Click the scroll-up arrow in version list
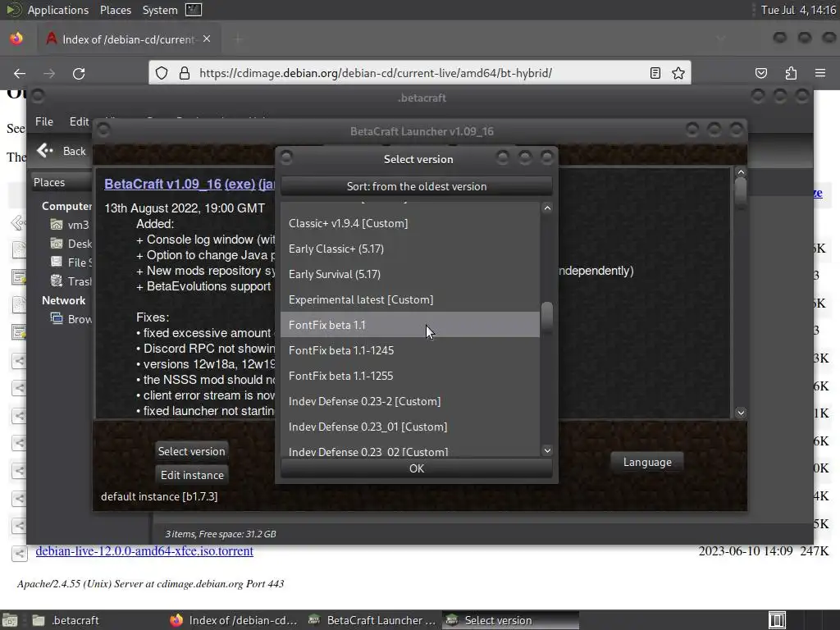 [x=547, y=208]
